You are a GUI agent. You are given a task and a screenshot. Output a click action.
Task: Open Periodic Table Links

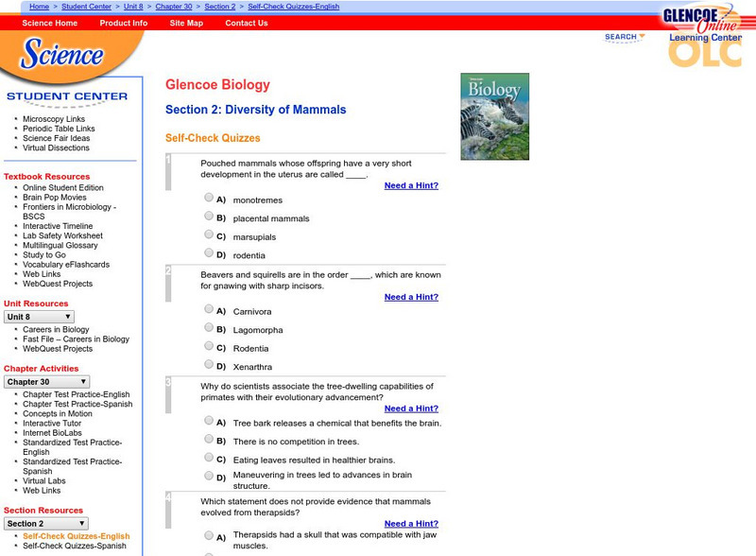click(x=59, y=129)
